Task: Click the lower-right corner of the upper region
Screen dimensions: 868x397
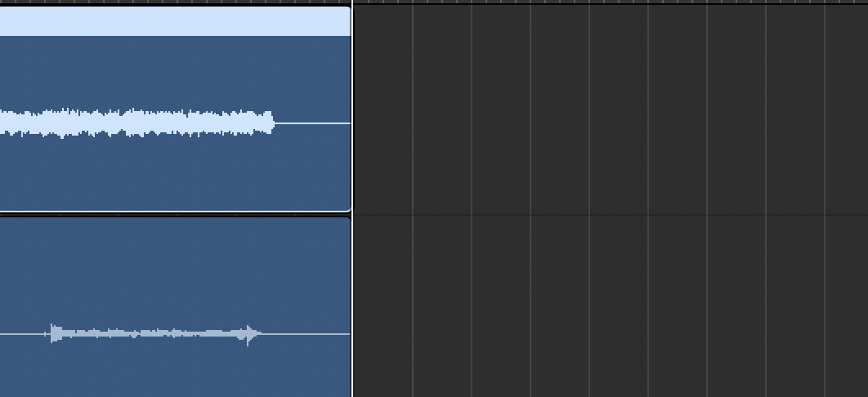Action: coord(347,208)
